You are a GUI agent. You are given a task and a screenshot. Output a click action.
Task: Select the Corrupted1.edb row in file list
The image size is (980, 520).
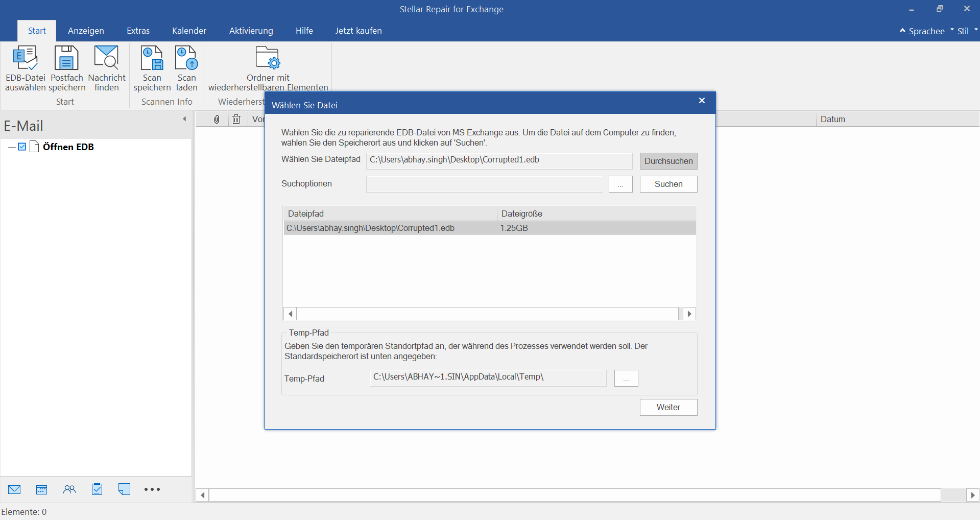(489, 228)
